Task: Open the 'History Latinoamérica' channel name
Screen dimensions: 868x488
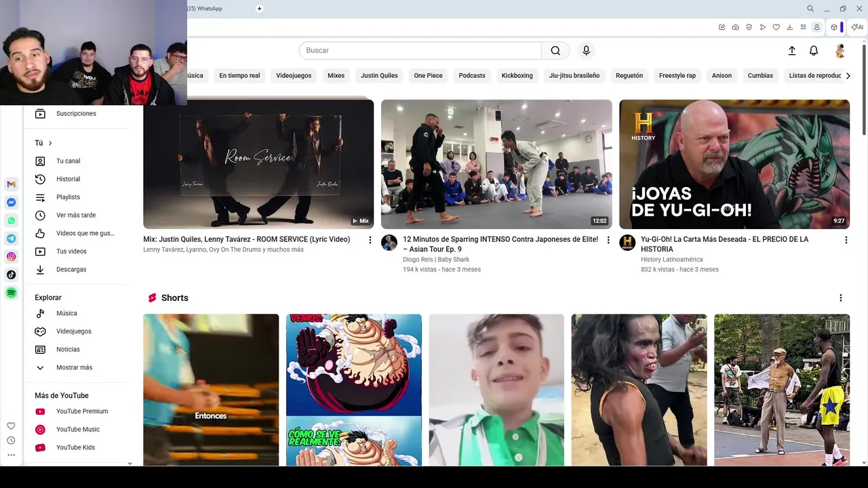Action: pyautogui.click(x=671, y=260)
